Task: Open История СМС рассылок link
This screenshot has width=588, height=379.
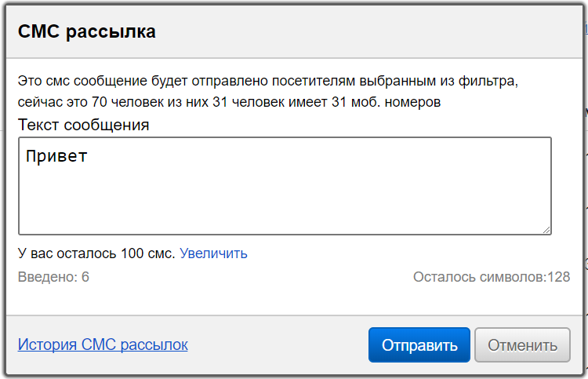Action: click(x=103, y=344)
